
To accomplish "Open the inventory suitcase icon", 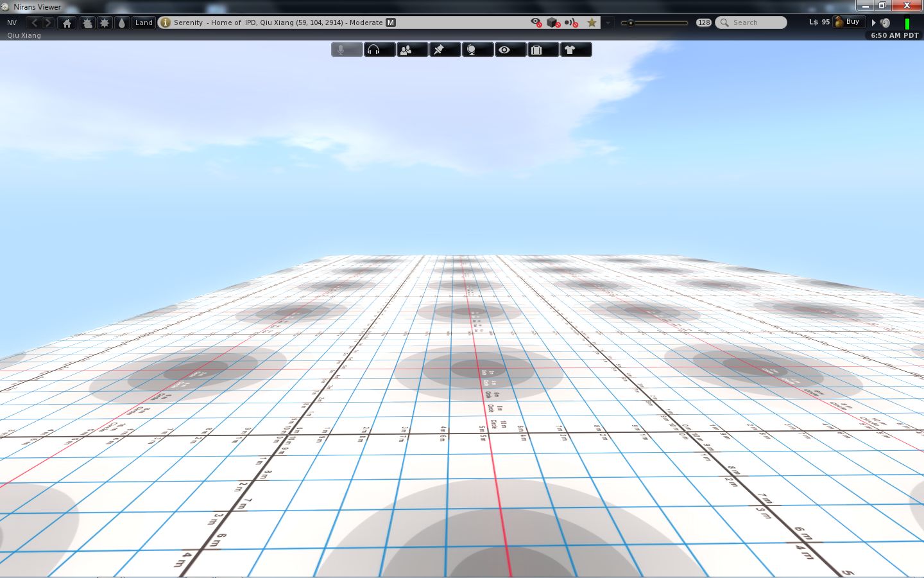I will point(543,49).
